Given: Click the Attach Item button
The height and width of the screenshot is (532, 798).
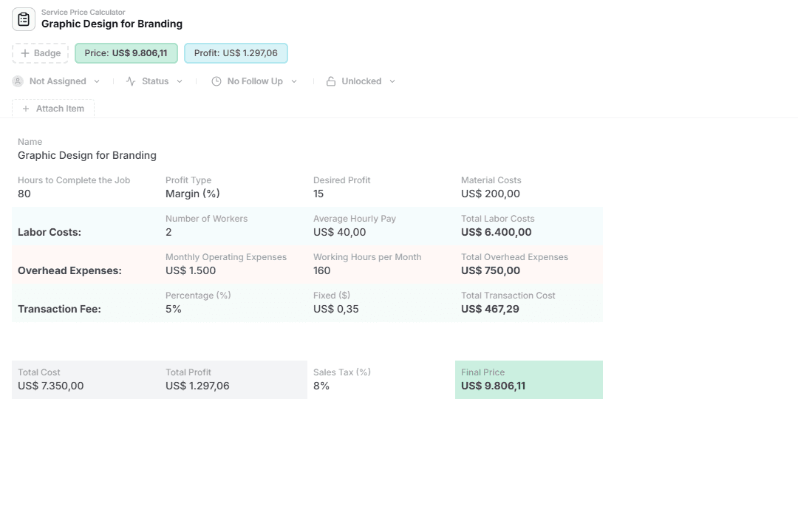Looking at the screenshot, I should click(x=53, y=109).
